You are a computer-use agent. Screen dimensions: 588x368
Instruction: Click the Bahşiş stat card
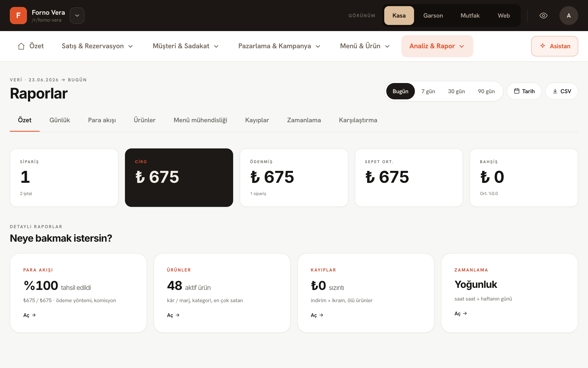point(524,178)
